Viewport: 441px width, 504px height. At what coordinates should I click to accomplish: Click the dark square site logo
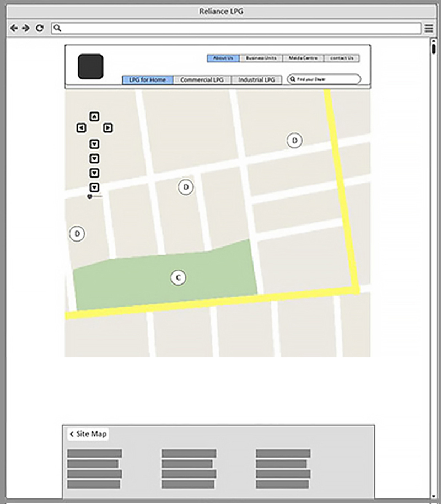(90, 66)
